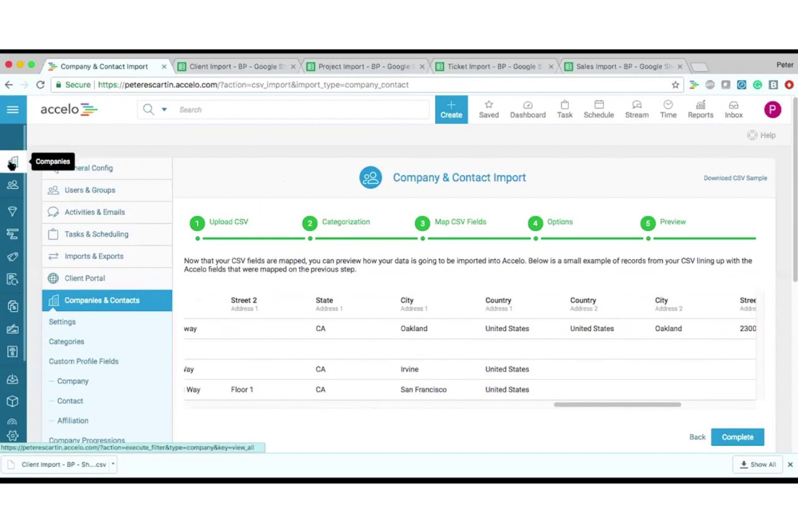
Task: Go to step 1 Upload CSV
Action: (219, 223)
